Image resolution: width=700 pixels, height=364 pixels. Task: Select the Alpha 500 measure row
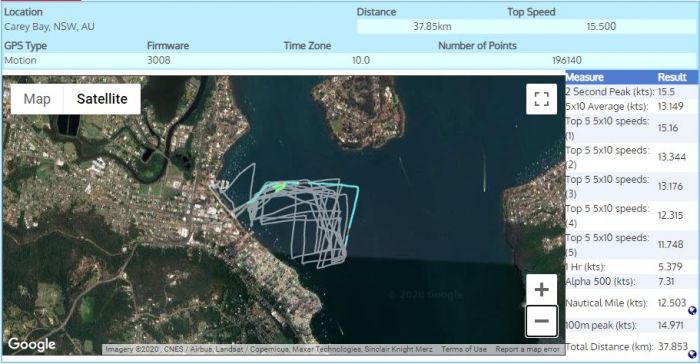pyautogui.click(x=631, y=281)
